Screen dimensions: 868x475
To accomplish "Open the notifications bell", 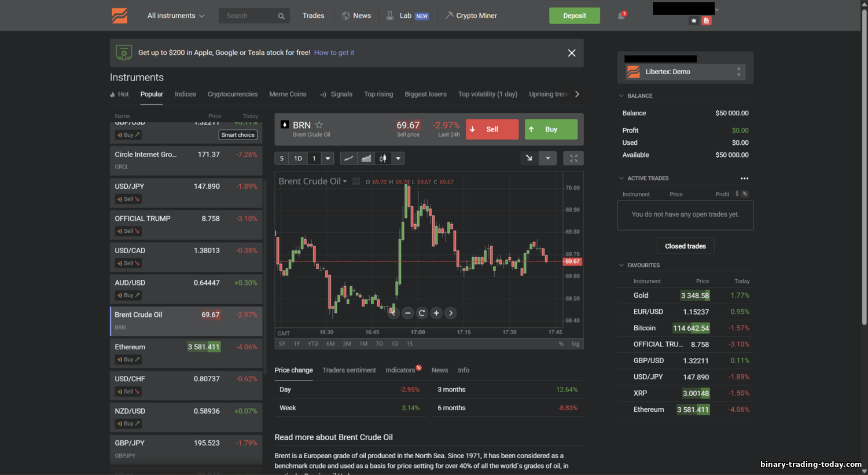I will [x=621, y=16].
